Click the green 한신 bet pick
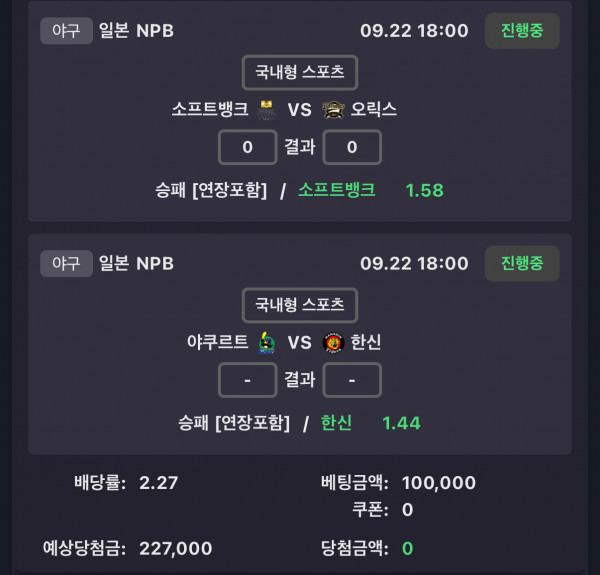This screenshot has width=600, height=575. (x=337, y=423)
